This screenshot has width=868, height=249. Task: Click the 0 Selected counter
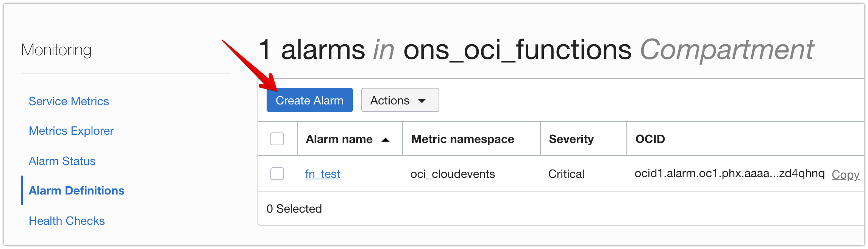tap(294, 209)
